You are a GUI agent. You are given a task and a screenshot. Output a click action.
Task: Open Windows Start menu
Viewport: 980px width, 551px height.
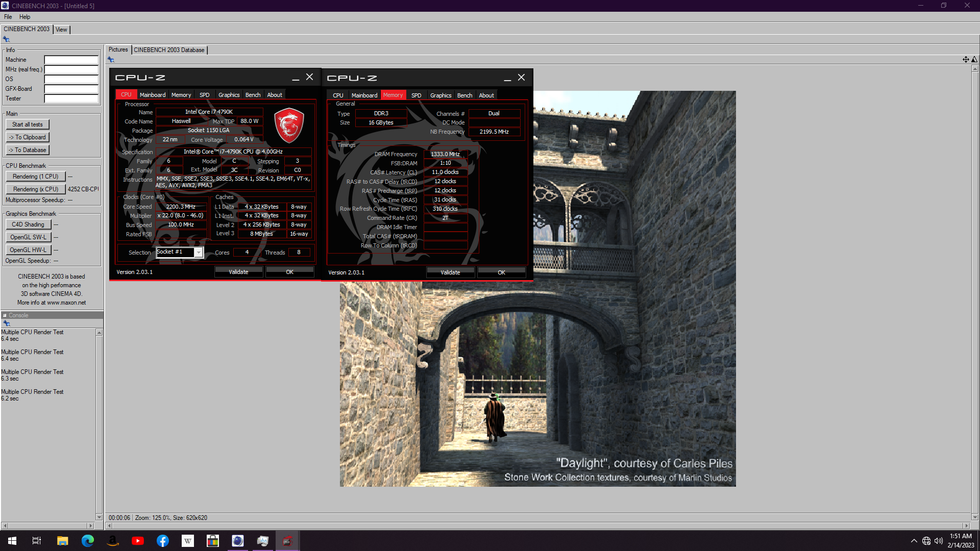tap(12, 541)
